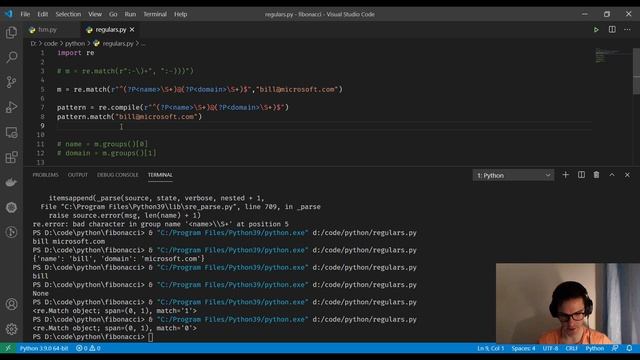Switch to the OUTPUT panel tab

click(x=78, y=175)
